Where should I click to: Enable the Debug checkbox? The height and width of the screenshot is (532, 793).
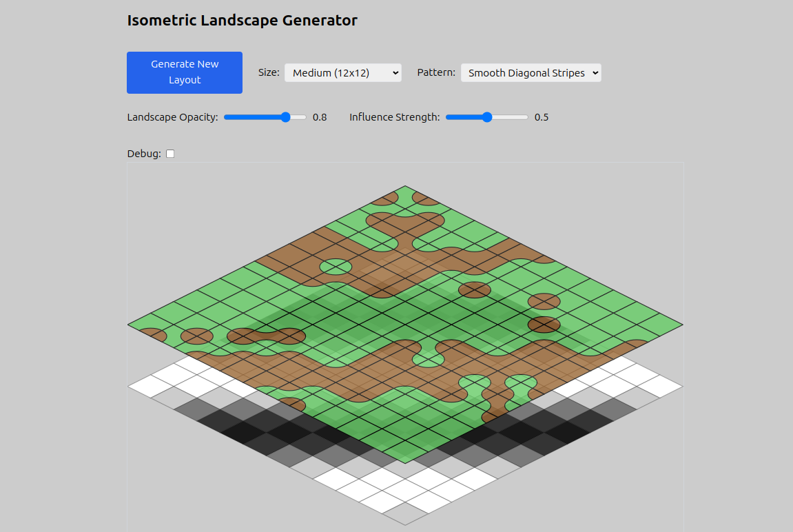[170, 154]
